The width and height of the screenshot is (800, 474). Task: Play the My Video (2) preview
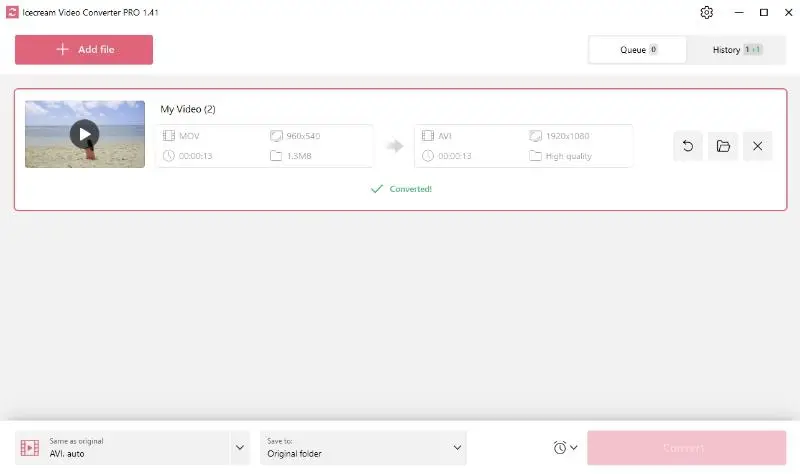pyautogui.click(x=84, y=134)
